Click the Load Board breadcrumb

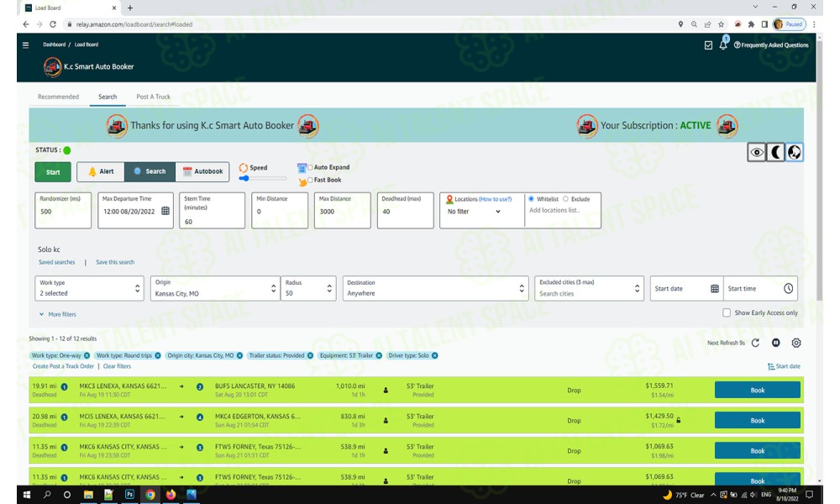pyautogui.click(x=87, y=45)
